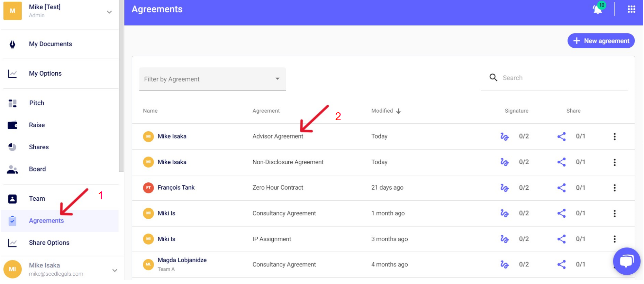Expand the Mike Isaka user account menu

tap(115, 270)
